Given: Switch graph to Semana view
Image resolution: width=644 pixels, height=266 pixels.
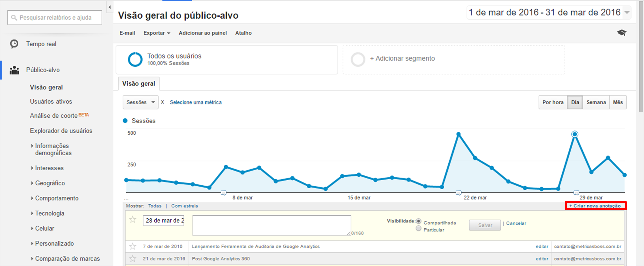Looking at the screenshot, I should click(x=596, y=102).
